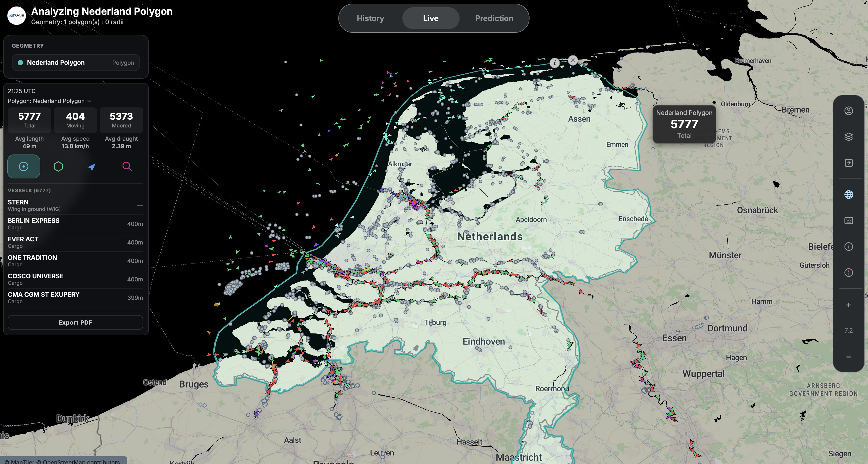Select the green hexagon polygon icon
The image size is (868, 464).
pos(58,166)
